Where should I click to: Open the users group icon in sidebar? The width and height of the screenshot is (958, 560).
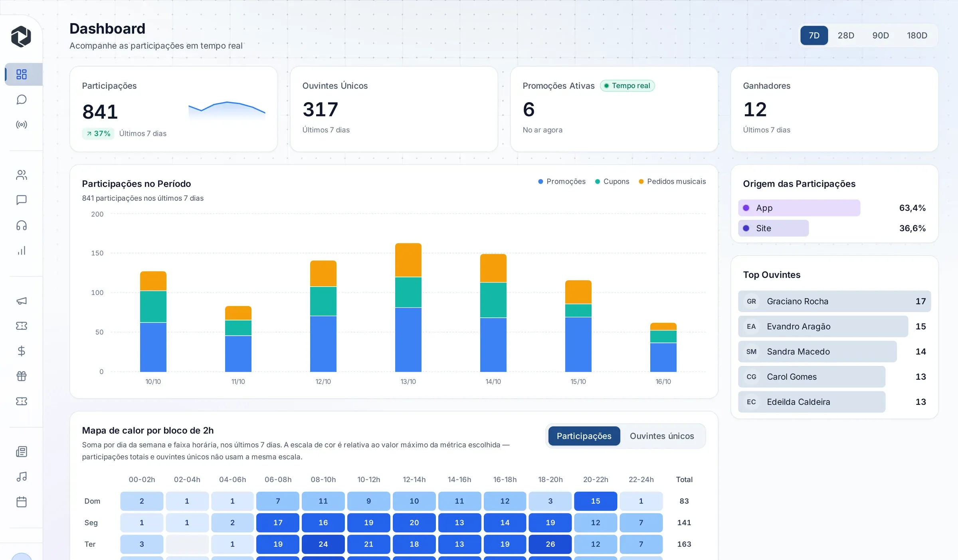point(22,175)
